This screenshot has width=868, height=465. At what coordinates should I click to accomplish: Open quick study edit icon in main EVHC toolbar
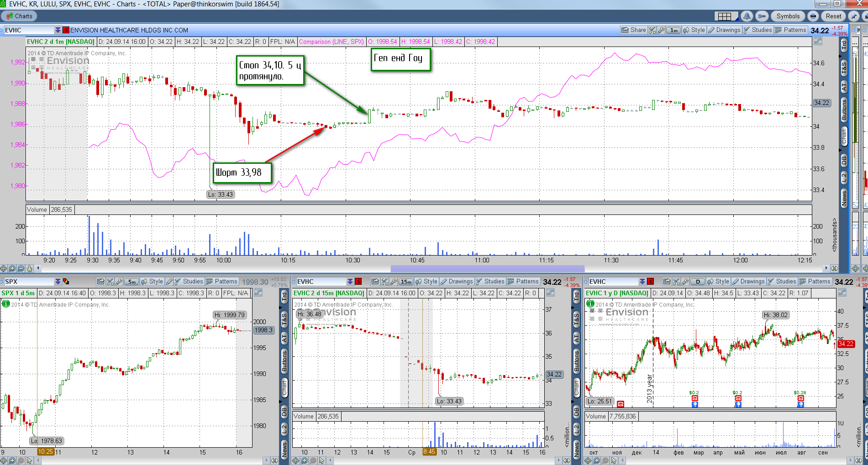[652, 30]
